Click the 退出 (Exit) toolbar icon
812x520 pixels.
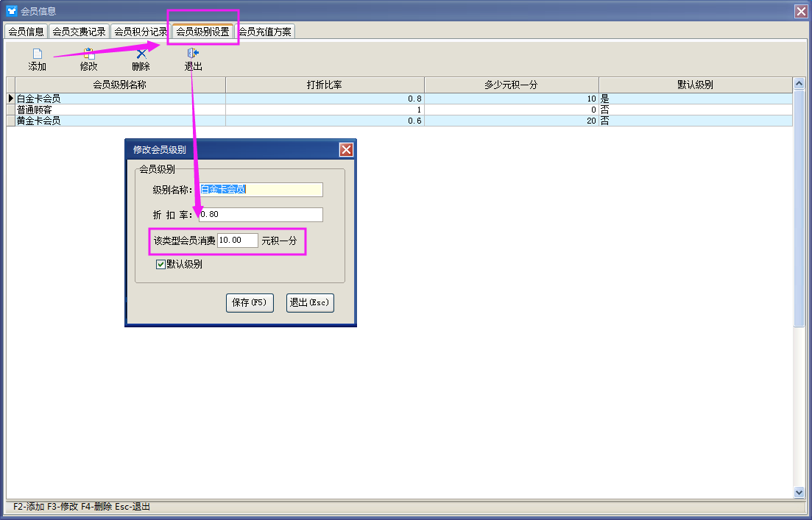coord(193,54)
